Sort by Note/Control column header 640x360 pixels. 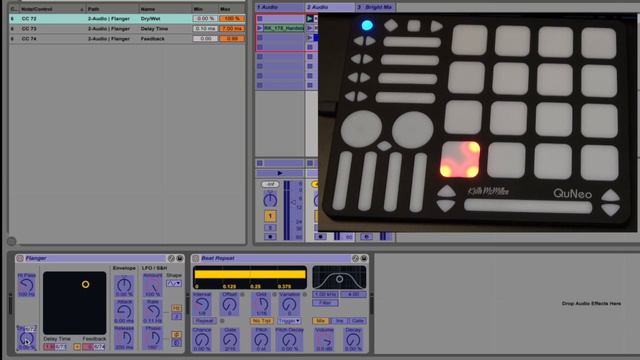pos(52,9)
